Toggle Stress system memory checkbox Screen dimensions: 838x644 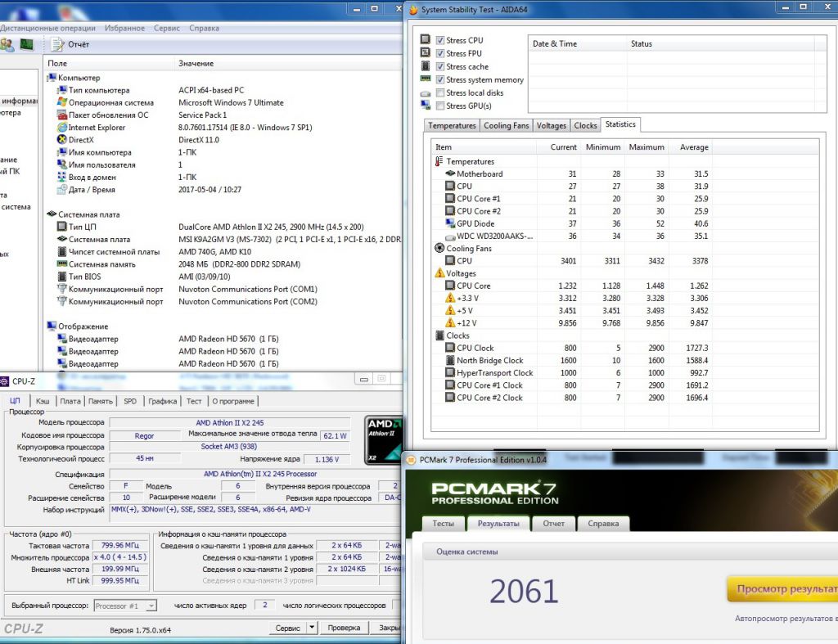(439, 79)
